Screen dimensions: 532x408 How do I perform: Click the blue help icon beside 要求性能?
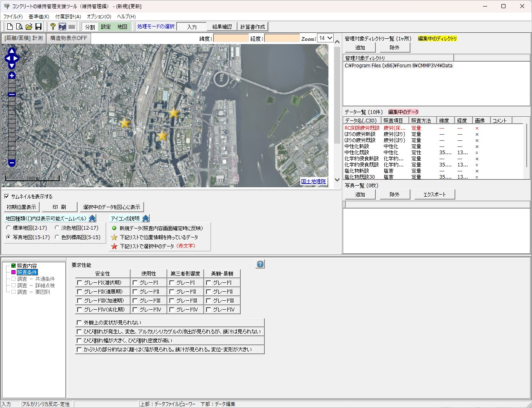pos(260,264)
